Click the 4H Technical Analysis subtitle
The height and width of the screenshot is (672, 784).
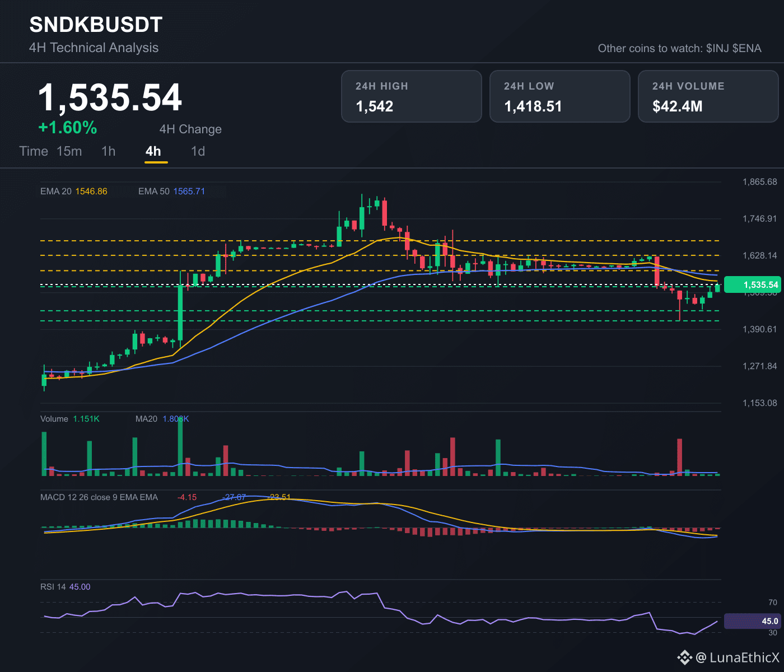94,48
